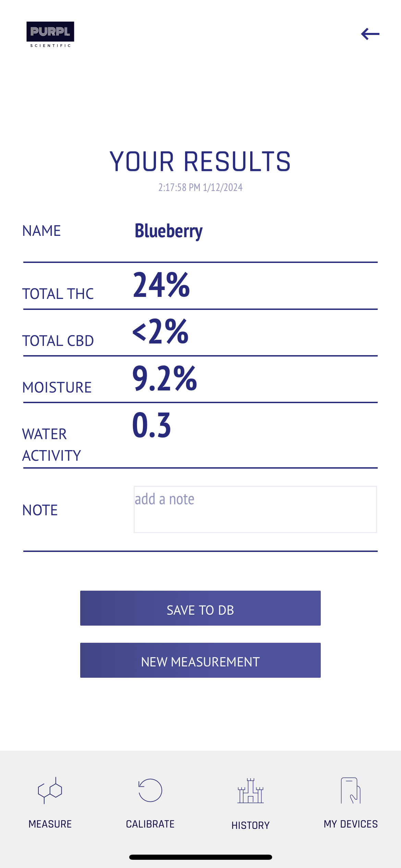Tap the sample name Blueberry
401x868 pixels.
click(168, 231)
